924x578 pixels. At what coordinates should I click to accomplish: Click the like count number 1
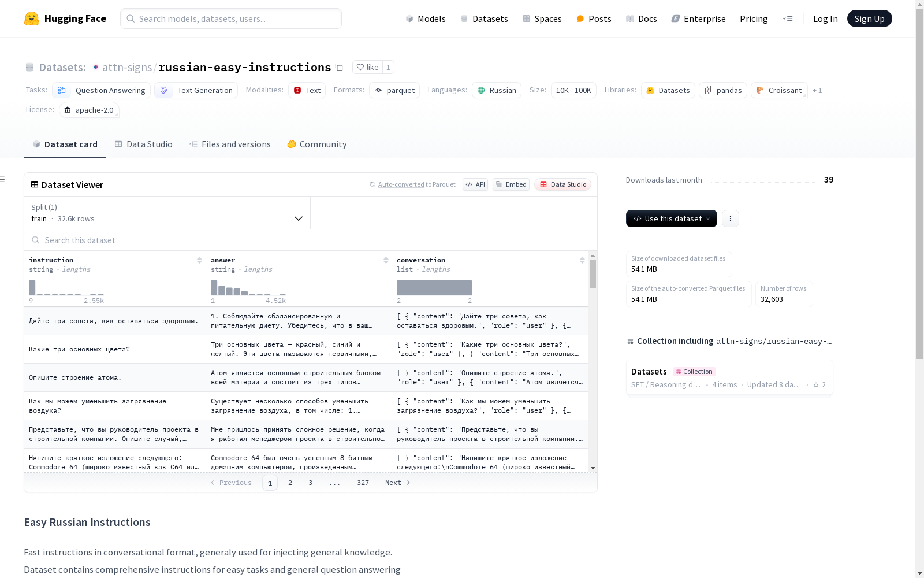(x=388, y=67)
